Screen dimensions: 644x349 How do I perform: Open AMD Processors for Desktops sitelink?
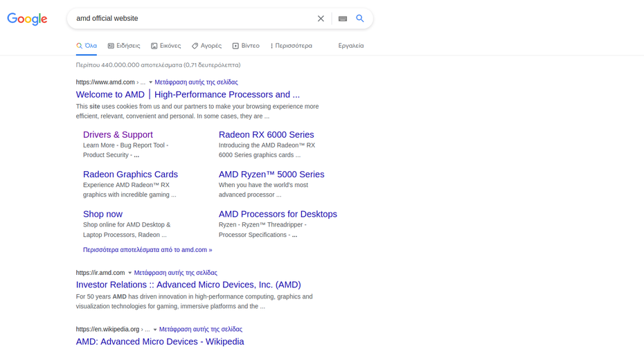278,214
